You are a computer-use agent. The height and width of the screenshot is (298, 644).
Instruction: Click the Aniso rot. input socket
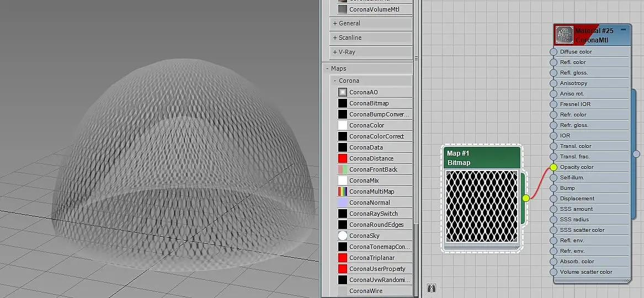pos(553,94)
